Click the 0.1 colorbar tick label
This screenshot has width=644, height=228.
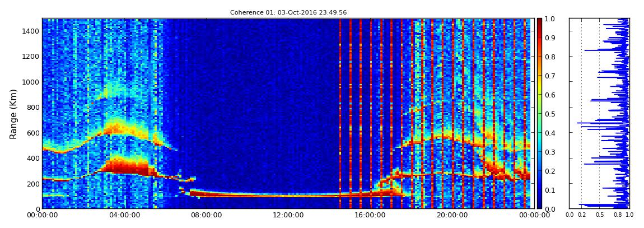tap(549, 190)
